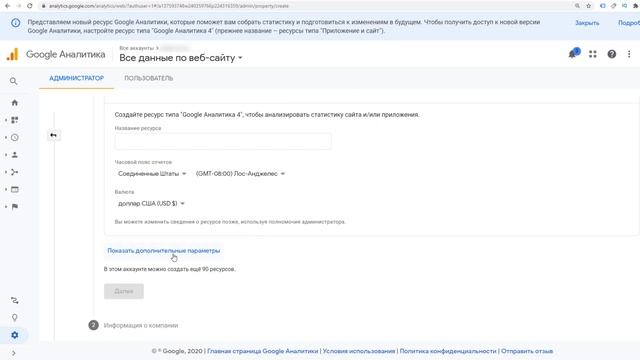This screenshot has width=640, height=360.
Task: Open the доллар США (USD $) currency dropdown
Action: click(151, 204)
